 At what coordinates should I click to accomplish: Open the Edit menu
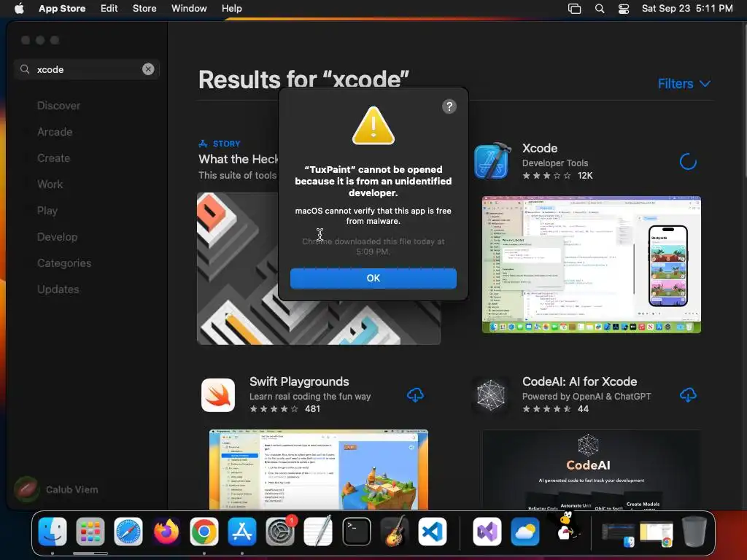click(109, 8)
